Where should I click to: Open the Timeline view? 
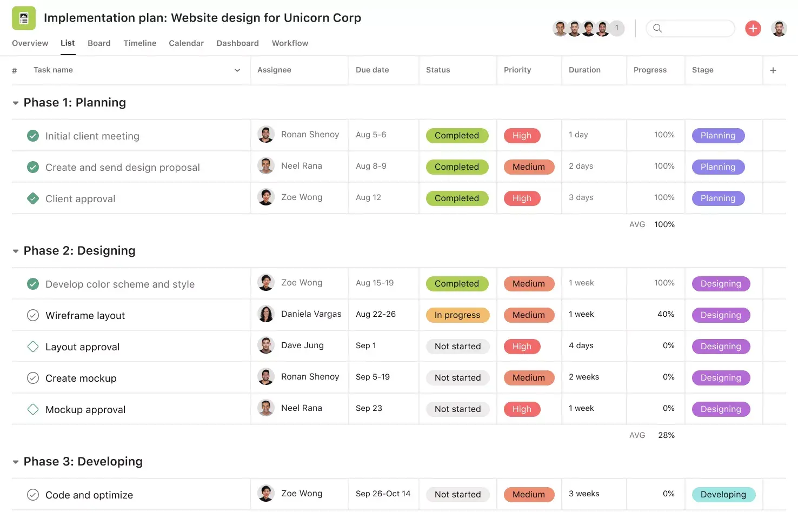click(x=139, y=43)
